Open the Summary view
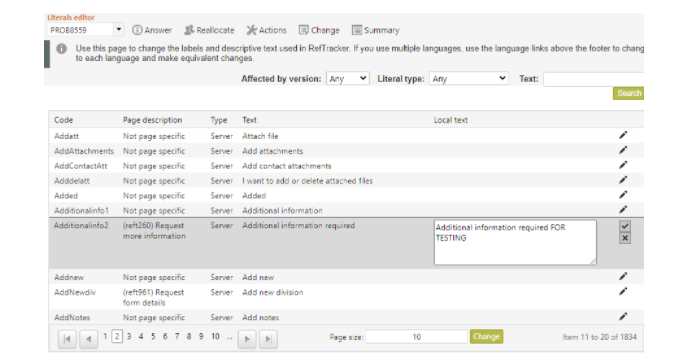688x362 pixels. point(376,30)
